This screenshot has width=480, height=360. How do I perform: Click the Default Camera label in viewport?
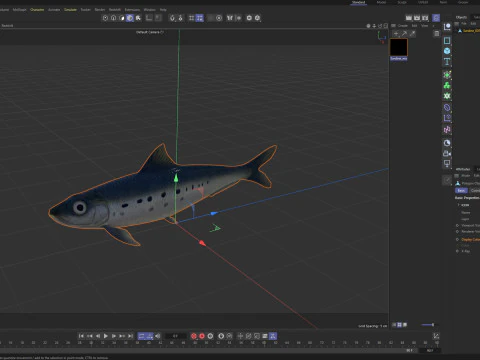tap(149, 32)
